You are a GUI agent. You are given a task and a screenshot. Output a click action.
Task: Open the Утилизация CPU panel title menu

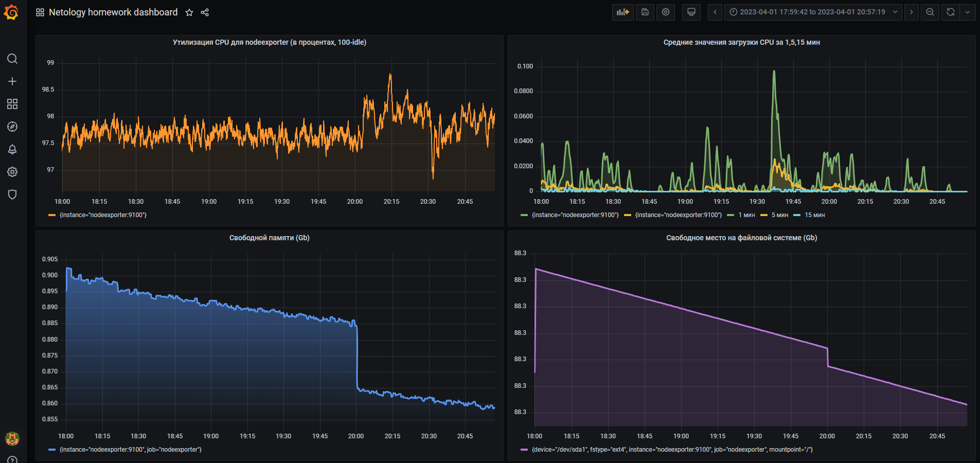pyautogui.click(x=269, y=42)
